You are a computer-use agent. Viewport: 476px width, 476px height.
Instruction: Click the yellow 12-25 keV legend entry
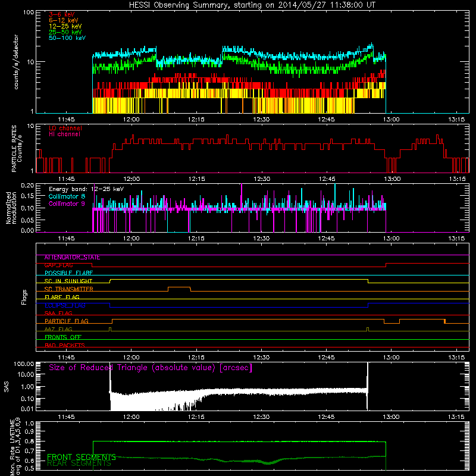coord(65,26)
